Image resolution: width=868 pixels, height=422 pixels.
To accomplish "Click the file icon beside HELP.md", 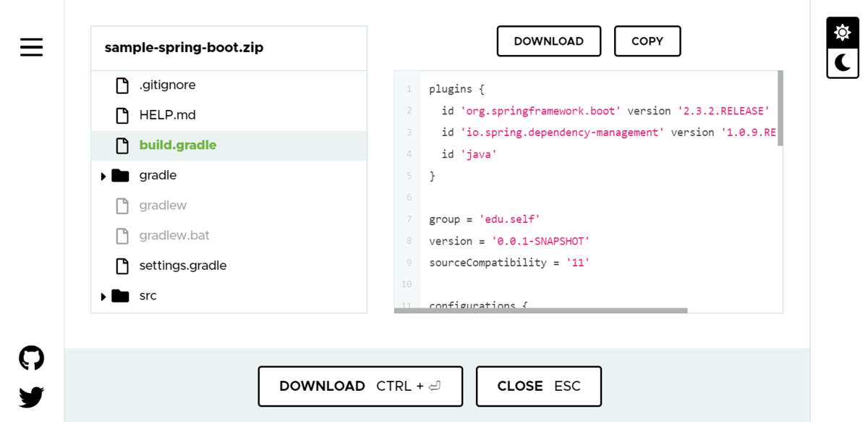I will (x=122, y=114).
